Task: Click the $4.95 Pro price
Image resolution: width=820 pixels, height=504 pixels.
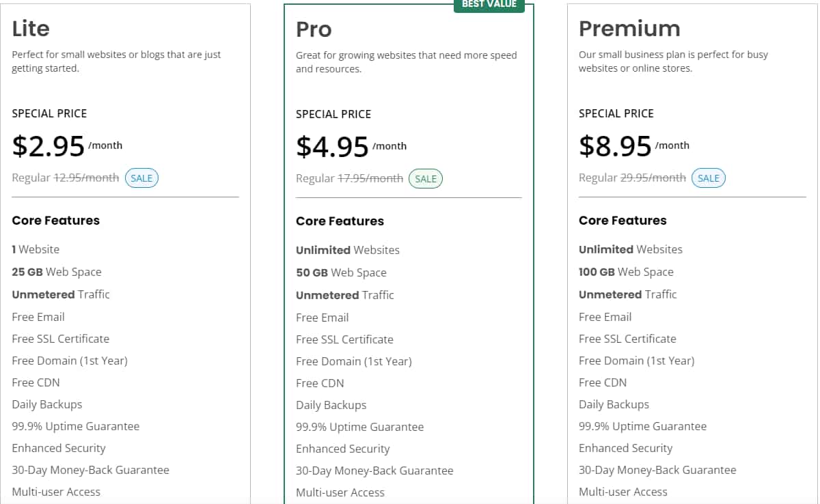Action: [332, 147]
